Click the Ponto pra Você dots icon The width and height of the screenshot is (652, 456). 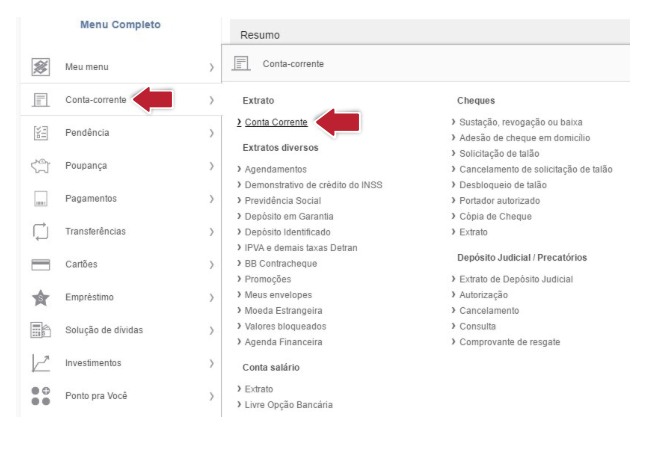tap(41, 396)
